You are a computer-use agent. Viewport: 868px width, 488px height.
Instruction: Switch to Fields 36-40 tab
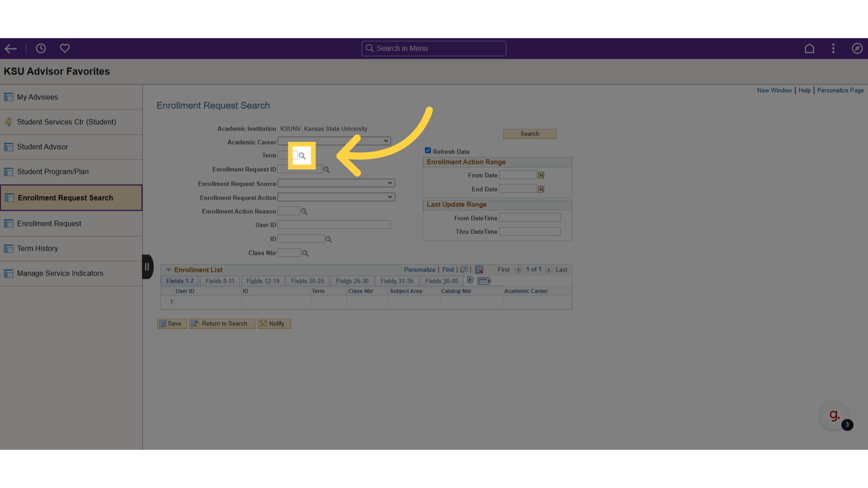442,281
